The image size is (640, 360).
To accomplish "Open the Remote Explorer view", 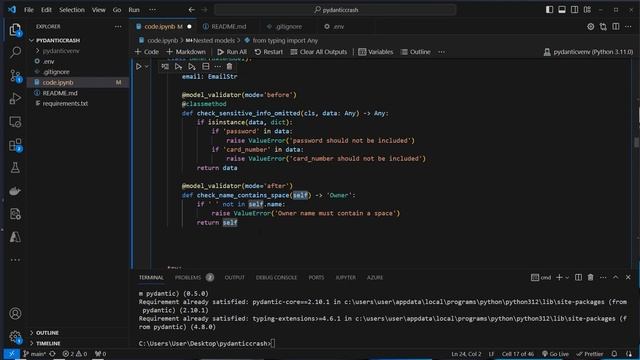I will (15, 122).
